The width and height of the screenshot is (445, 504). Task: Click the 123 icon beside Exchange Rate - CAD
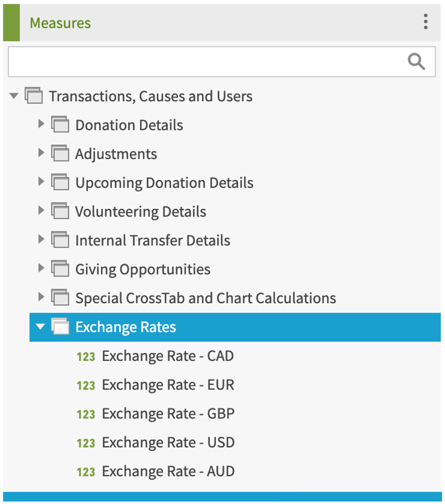coord(85,356)
